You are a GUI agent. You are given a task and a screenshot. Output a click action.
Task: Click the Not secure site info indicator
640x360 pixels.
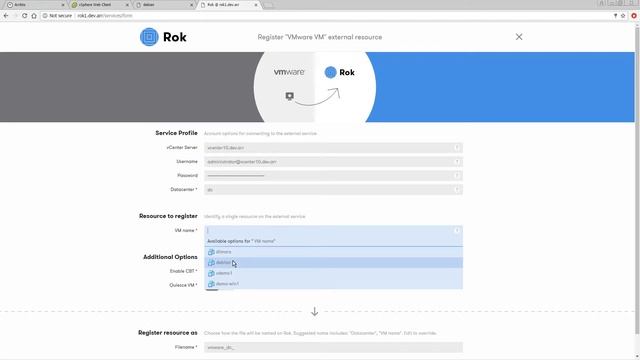(58, 16)
